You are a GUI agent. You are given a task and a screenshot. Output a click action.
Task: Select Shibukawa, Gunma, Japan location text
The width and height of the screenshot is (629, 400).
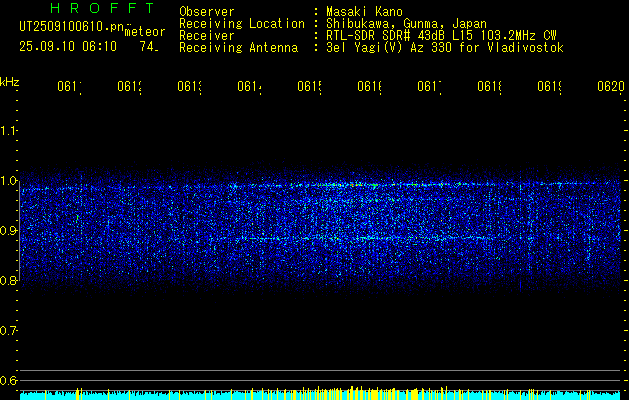[x=406, y=24]
